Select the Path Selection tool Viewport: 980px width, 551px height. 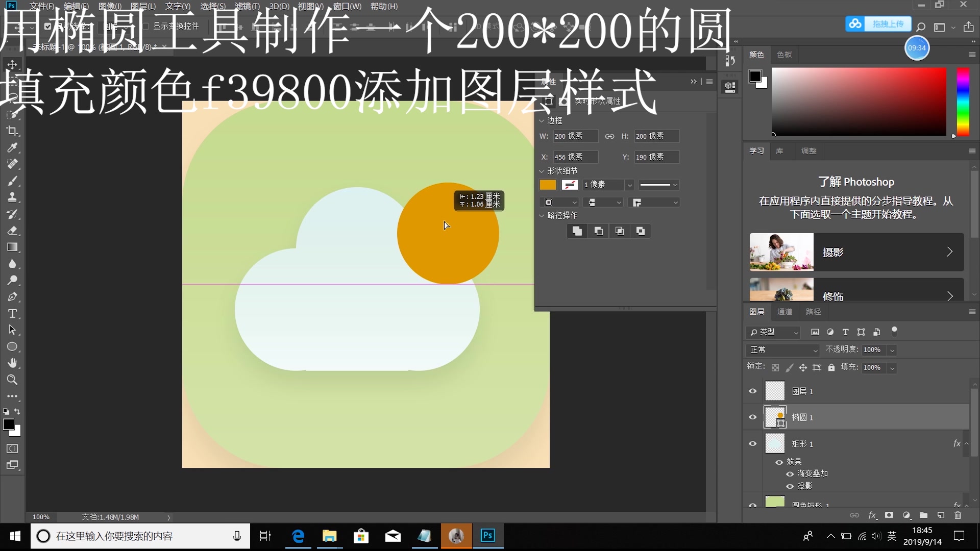click(12, 330)
